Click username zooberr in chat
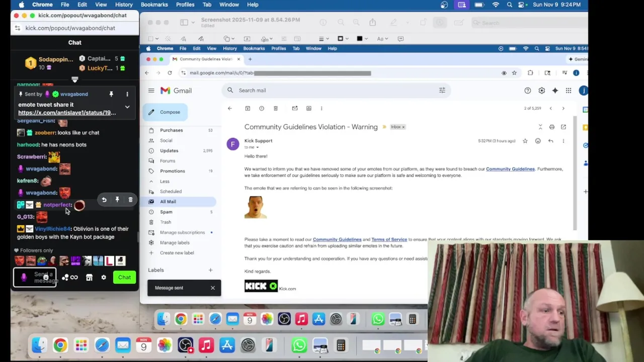 [45, 133]
